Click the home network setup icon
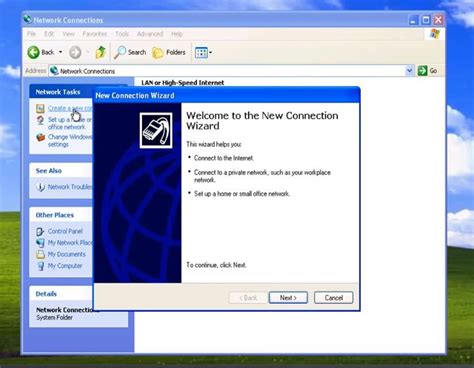 pyautogui.click(x=40, y=120)
